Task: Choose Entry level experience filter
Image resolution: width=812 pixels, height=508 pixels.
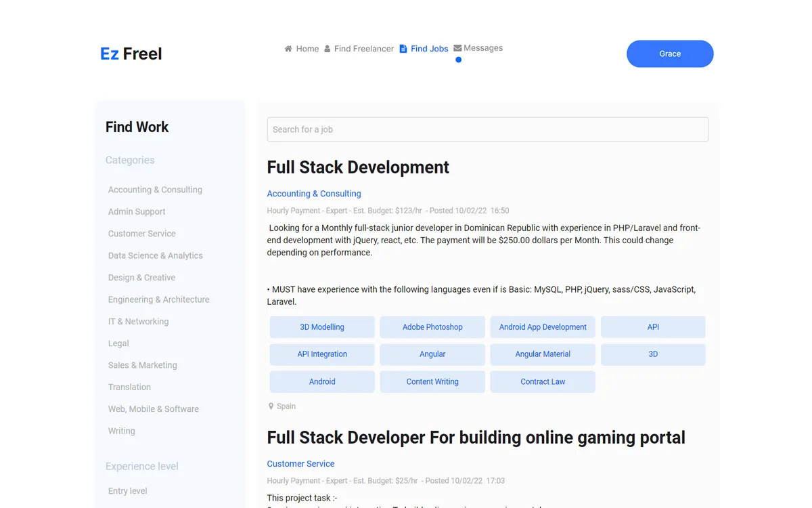Action: coord(127,491)
